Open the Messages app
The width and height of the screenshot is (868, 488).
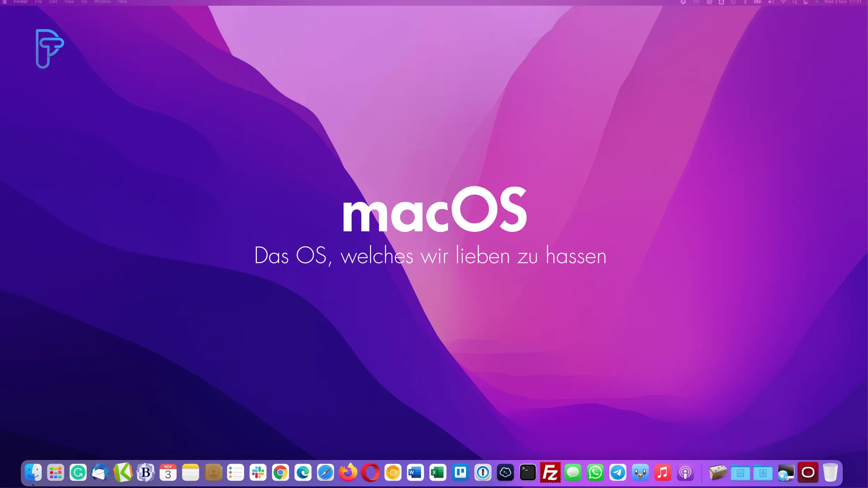(573, 472)
